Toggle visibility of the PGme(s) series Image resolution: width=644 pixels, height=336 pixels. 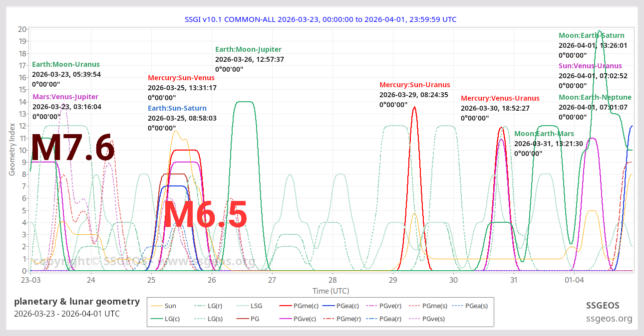click(x=415, y=306)
